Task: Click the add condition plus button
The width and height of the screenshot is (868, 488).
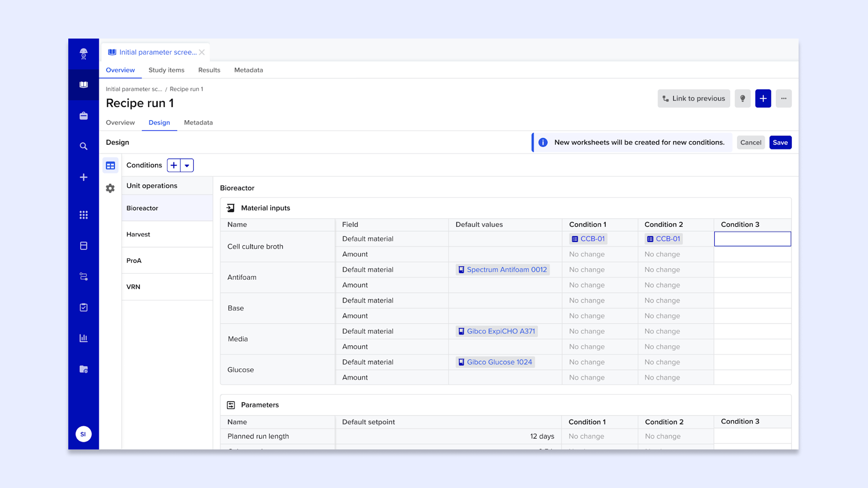Action: (174, 165)
